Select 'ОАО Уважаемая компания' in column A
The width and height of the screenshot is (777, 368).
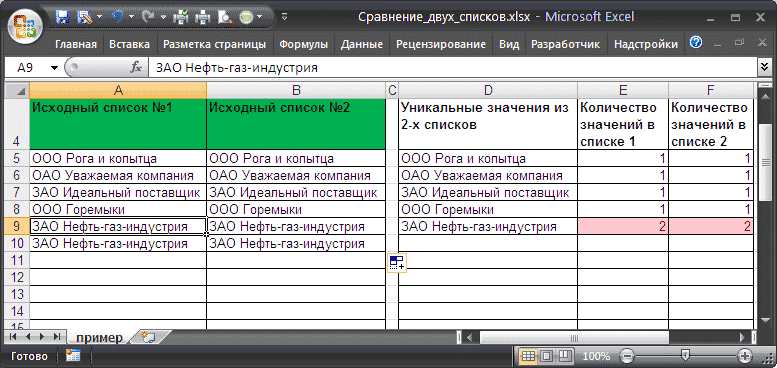pos(118,175)
